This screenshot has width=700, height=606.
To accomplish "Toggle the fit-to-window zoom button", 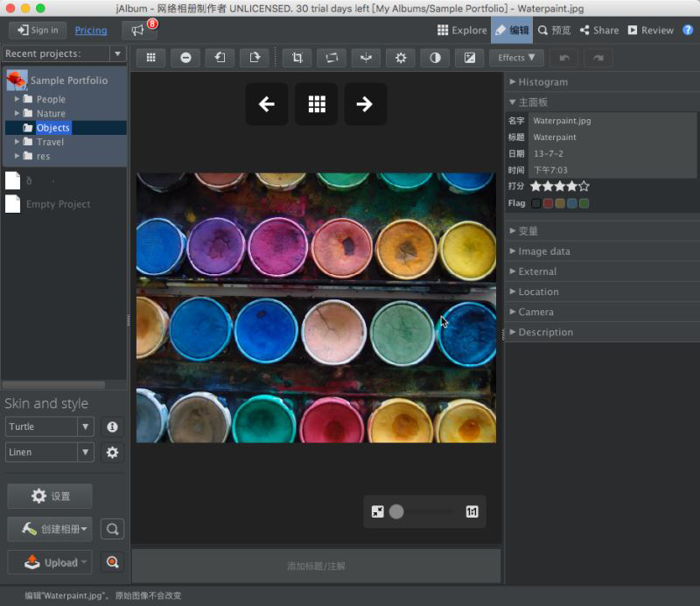I will coord(378,511).
